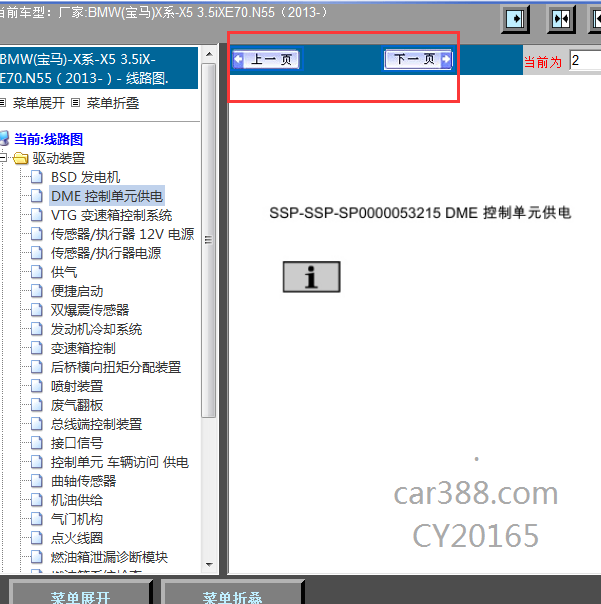The width and height of the screenshot is (601, 604).
Task: Click the 当前:线路图 heading
Action: click(49, 139)
